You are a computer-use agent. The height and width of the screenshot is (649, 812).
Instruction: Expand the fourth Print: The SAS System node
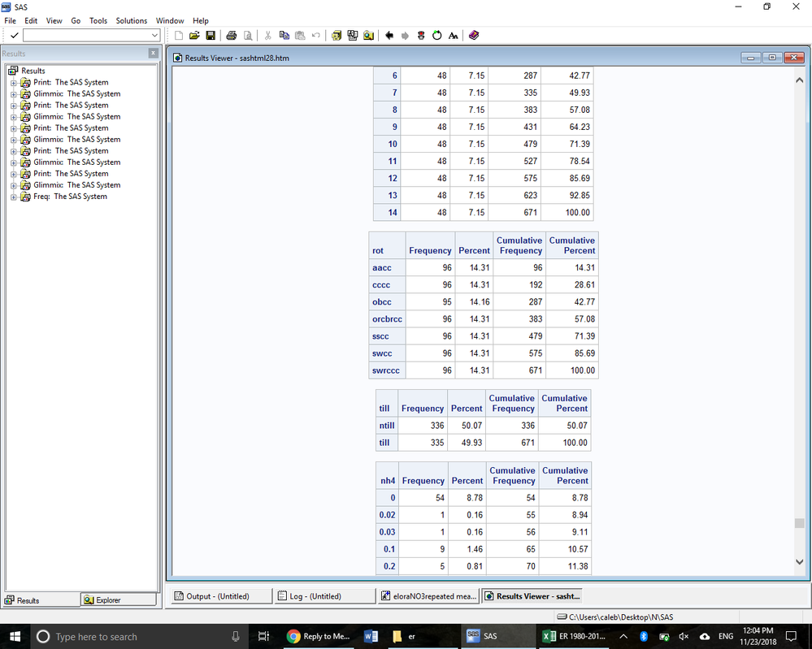click(14, 150)
